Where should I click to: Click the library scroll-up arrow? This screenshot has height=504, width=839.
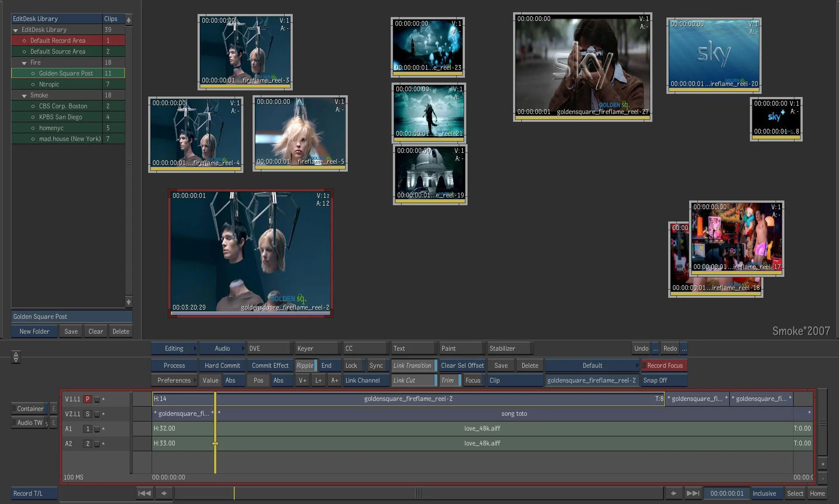[128, 20]
